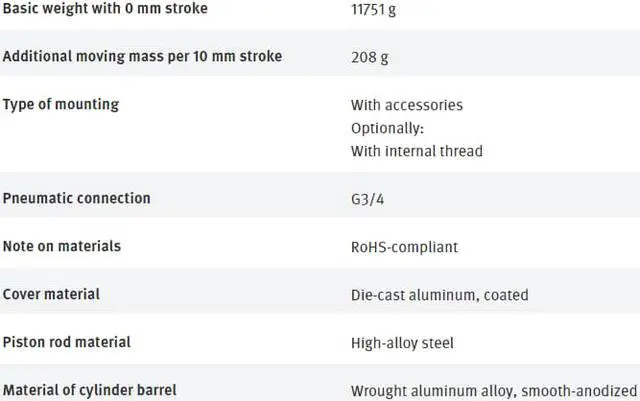Viewport: 640px width, 401px height.
Task: Click the 'Material of cylinder barrel' label
Action: pos(90,389)
